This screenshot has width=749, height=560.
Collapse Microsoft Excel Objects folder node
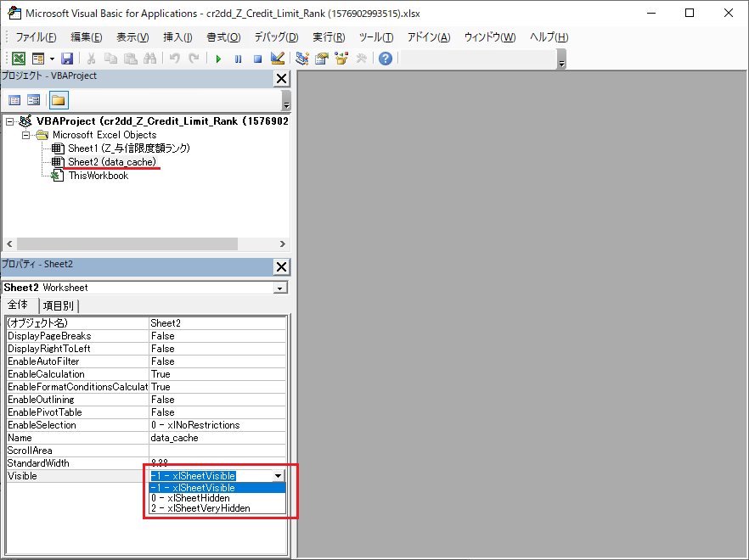tap(25, 135)
